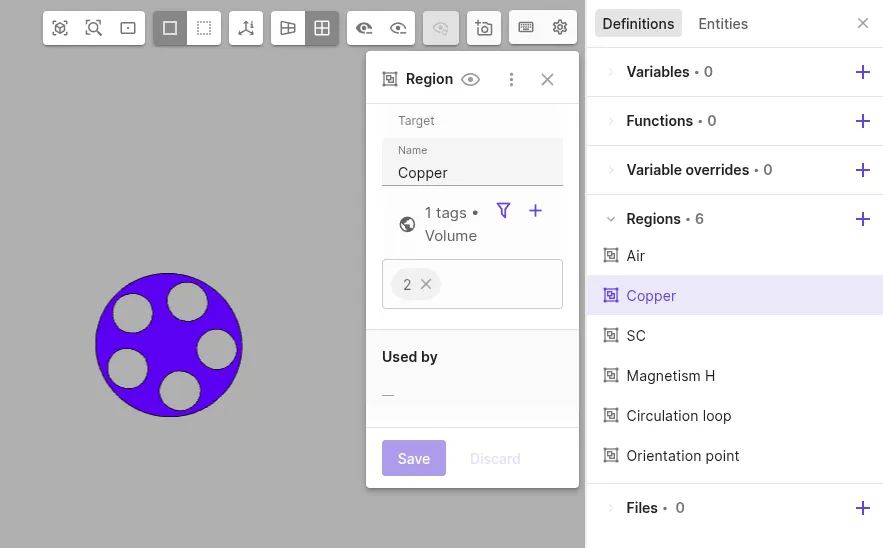
Task: Click the coordinate axes orientation icon
Action: click(246, 28)
